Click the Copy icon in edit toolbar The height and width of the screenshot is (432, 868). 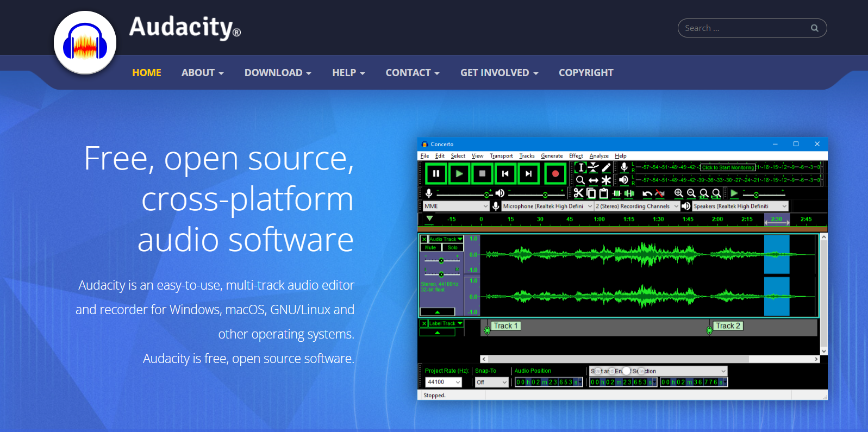click(x=591, y=193)
